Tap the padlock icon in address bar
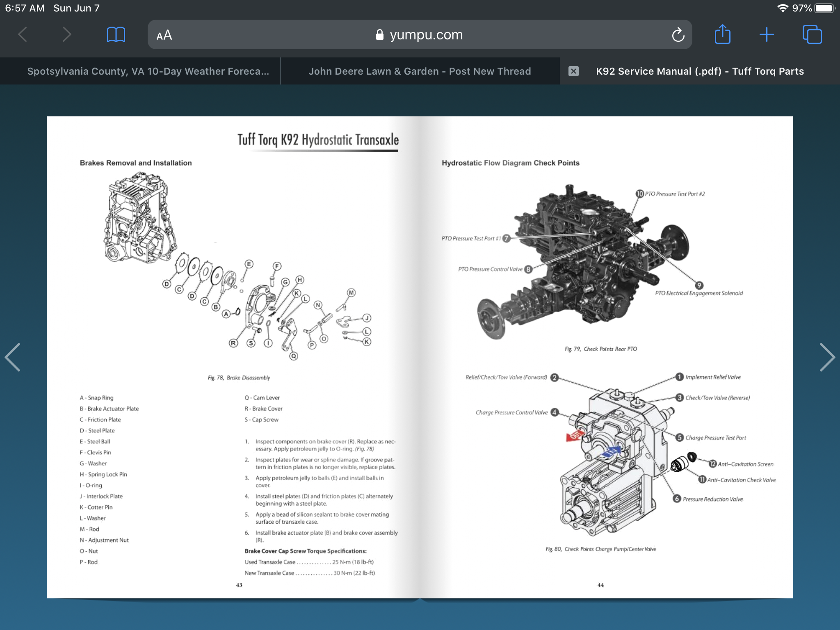Screen dimensions: 840x630 [x=379, y=35]
